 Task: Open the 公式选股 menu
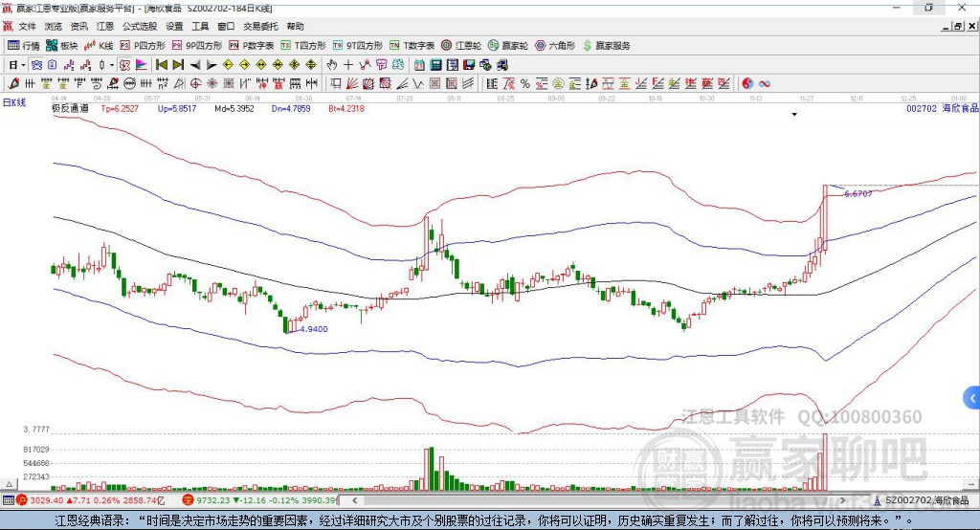coord(140,26)
